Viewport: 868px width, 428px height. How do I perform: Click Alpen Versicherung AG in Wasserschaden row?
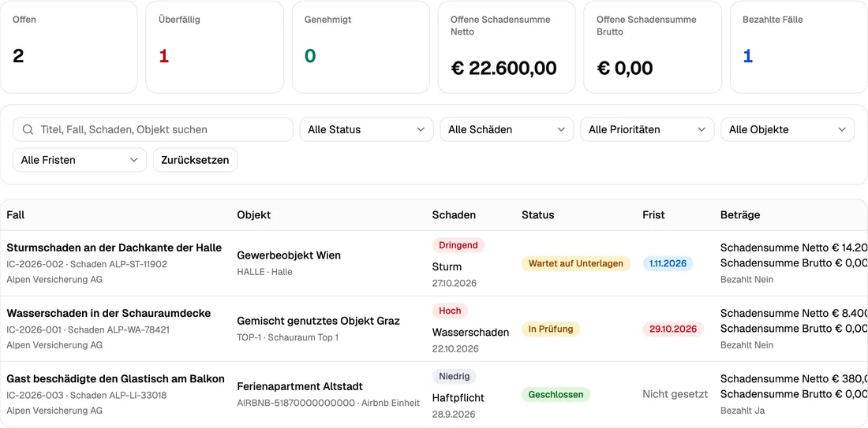pyautogui.click(x=54, y=345)
